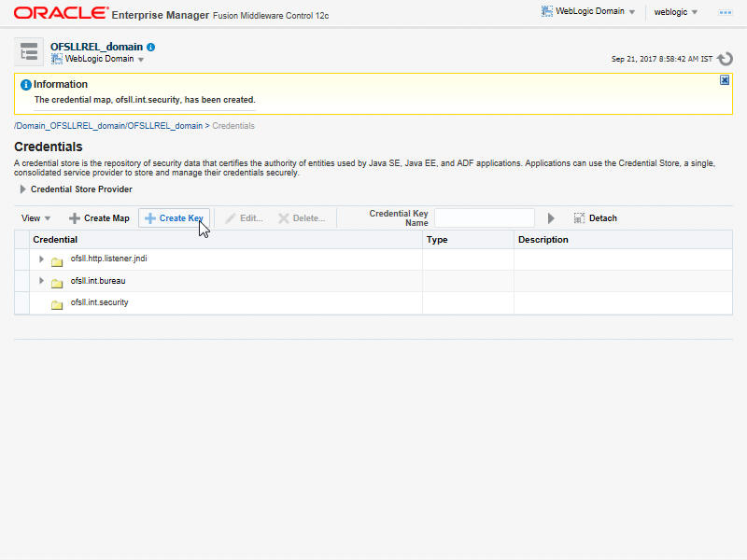The height and width of the screenshot is (560, 747).
Task: Click the WebLogic Domain icon under domain title
Action: point(57,59)
